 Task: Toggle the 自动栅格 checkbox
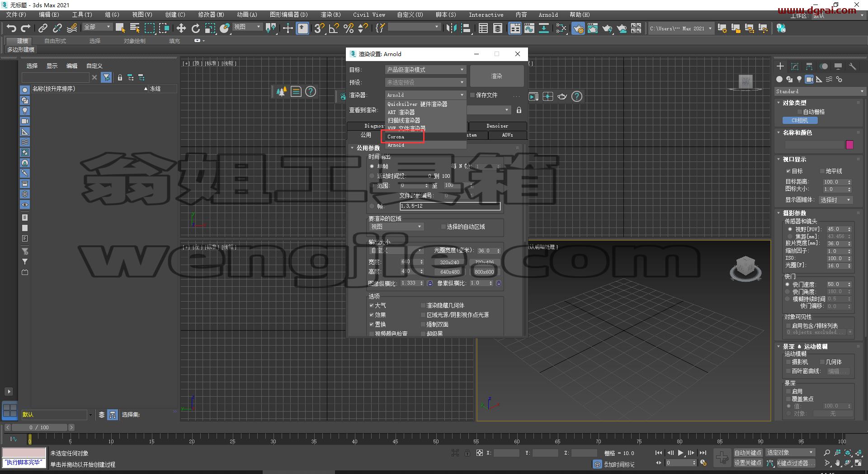click(799, 112)
